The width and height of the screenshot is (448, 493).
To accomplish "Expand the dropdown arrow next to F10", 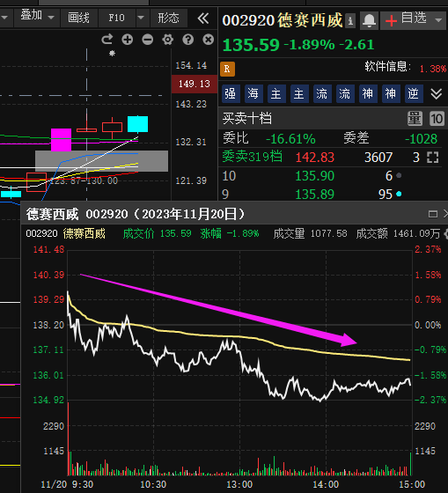I will click(141, 18).
